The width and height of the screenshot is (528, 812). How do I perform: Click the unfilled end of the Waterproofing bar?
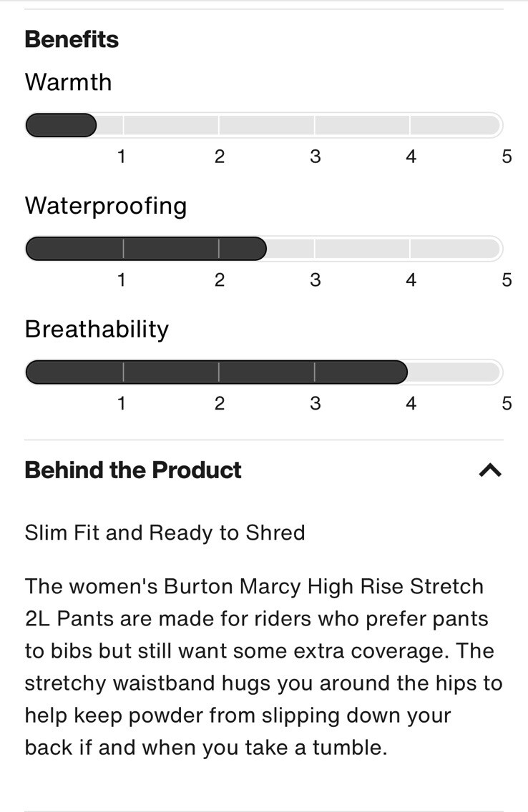[458, 249]
